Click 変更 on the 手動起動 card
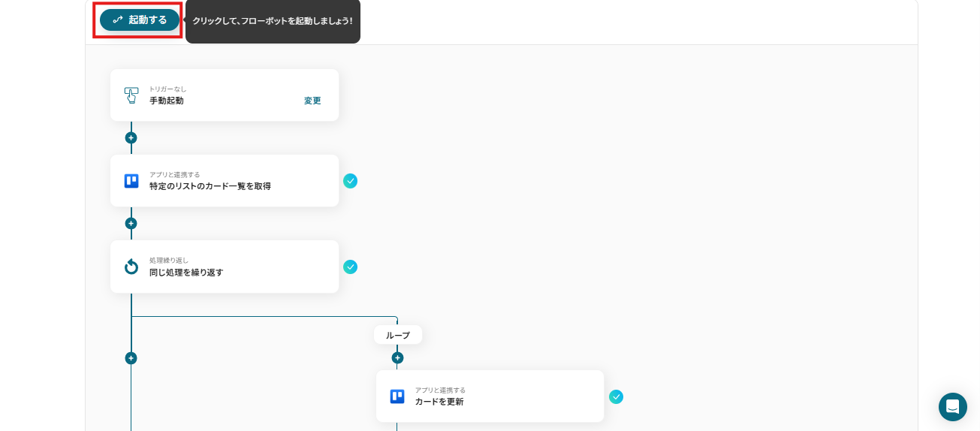The width and height of the screenshot is (980, 431). click(312, 101)
